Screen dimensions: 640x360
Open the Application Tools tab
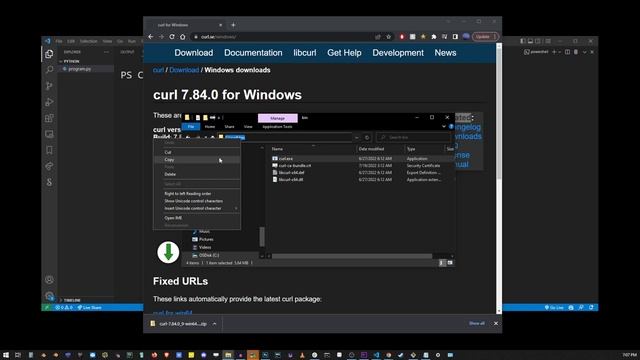[277, 127]
